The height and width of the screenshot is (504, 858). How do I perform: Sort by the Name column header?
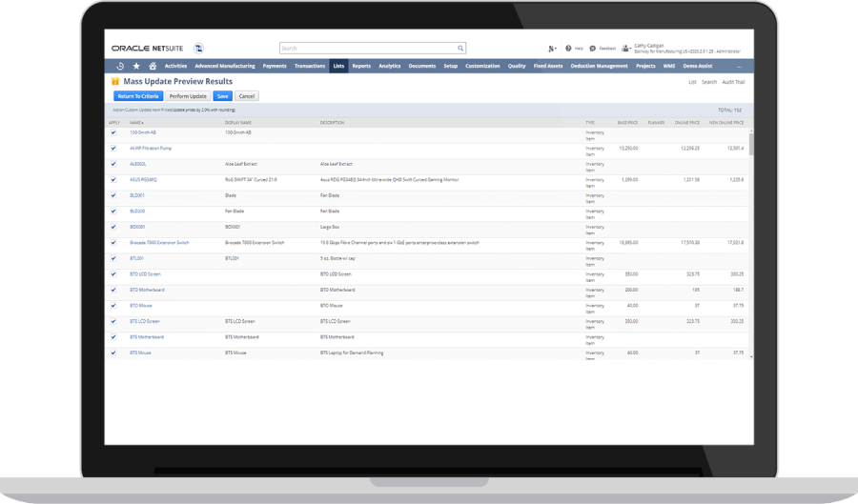click(136, 123)
